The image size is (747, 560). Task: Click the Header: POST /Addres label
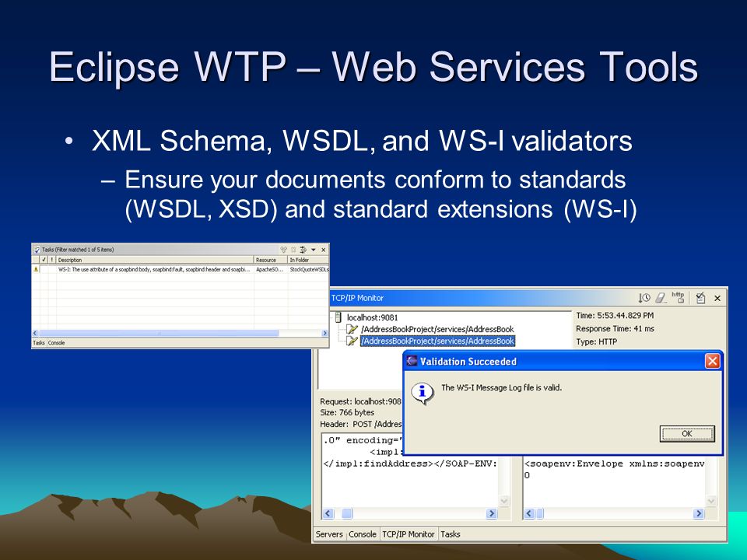point(360,424)
